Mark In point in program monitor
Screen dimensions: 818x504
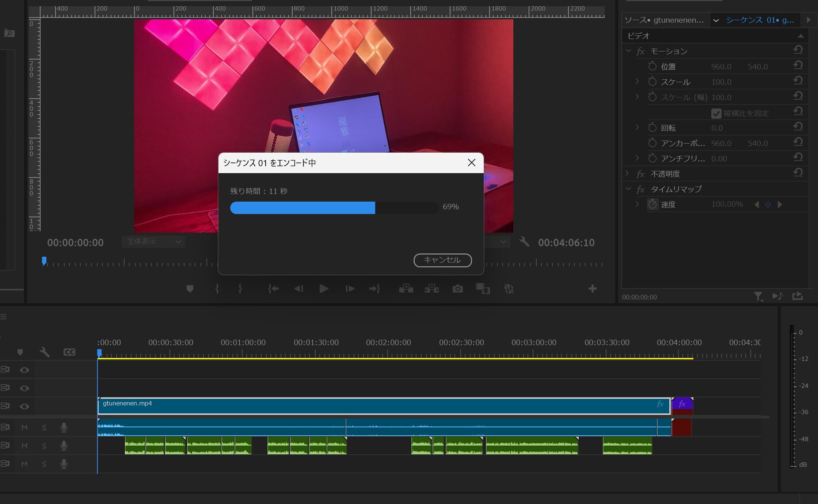pos(217,289)
